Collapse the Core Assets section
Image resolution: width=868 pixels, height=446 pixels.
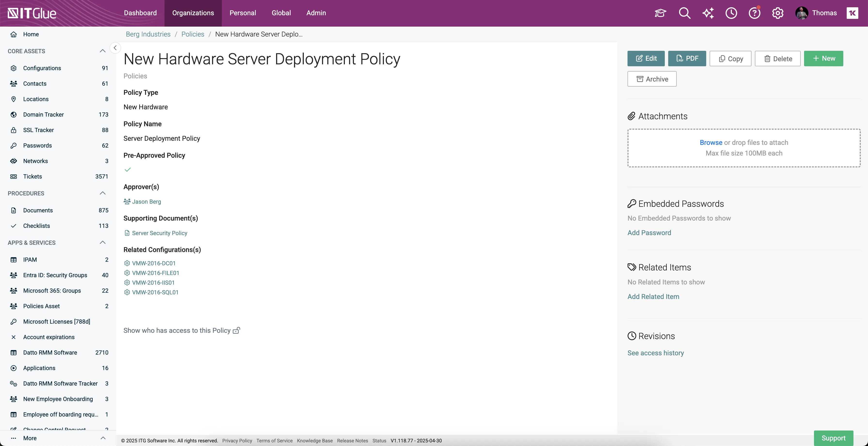(103, 51)
